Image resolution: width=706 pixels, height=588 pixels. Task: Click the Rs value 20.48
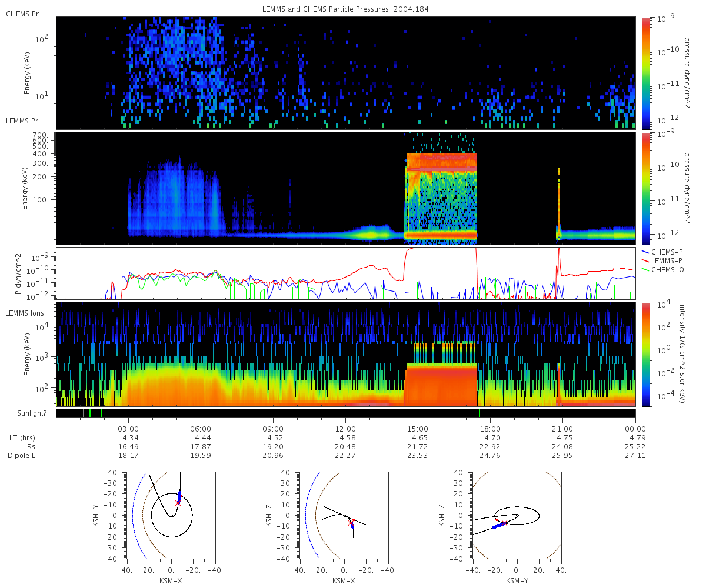(x=345, y=447)
